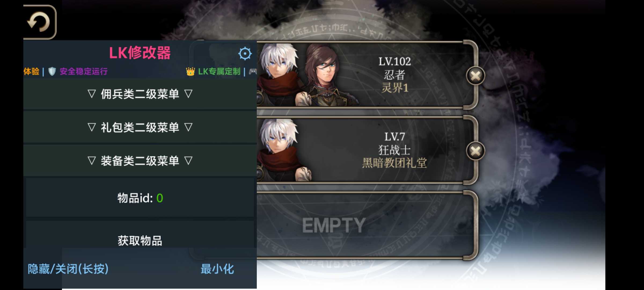Viewport: 644px width, 290px height.
Task: Tap the back arrow icon
Action: [x=39, y=22]
